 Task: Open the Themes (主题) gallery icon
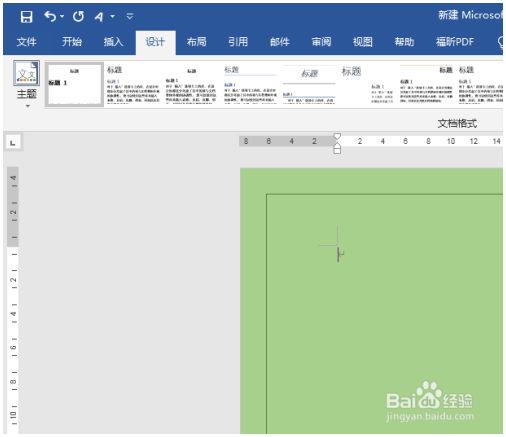pyautogui.click(x=26, y=73)
